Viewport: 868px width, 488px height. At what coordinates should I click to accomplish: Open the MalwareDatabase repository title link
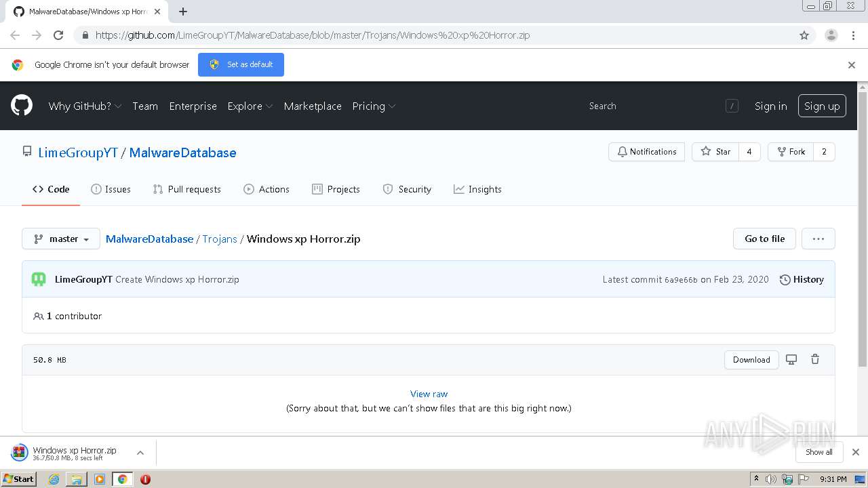tap(182, 152)
